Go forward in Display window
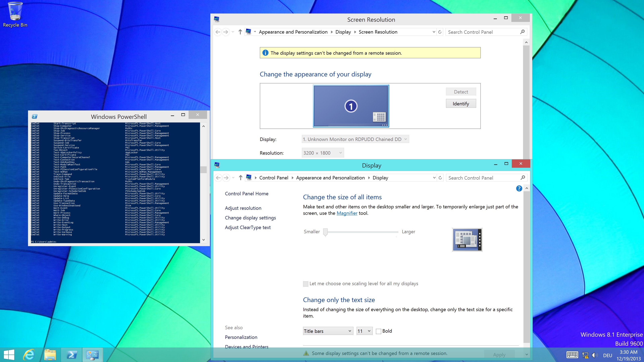The image size is (644, 362). click(x=226, y=178)
